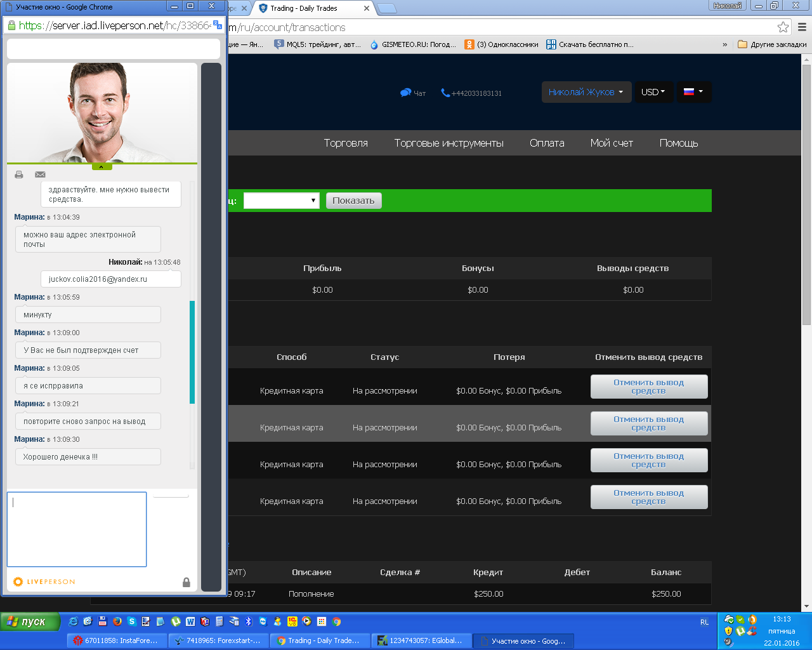Click the chat message input field

[x=77, y=529]
